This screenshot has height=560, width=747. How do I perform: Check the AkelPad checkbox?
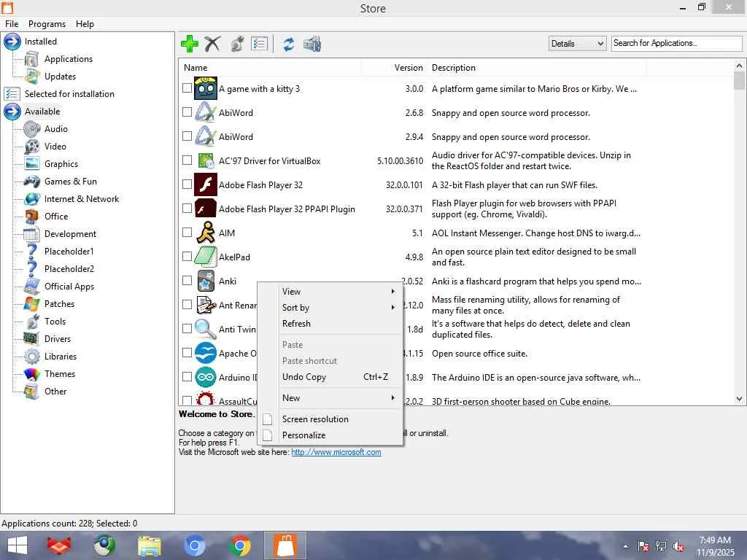187,256
